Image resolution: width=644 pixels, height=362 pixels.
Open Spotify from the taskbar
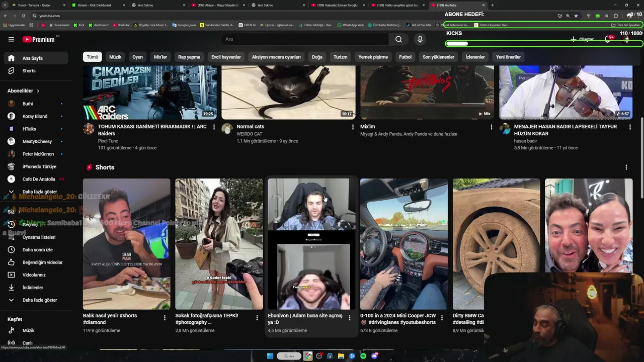[363, 356]
